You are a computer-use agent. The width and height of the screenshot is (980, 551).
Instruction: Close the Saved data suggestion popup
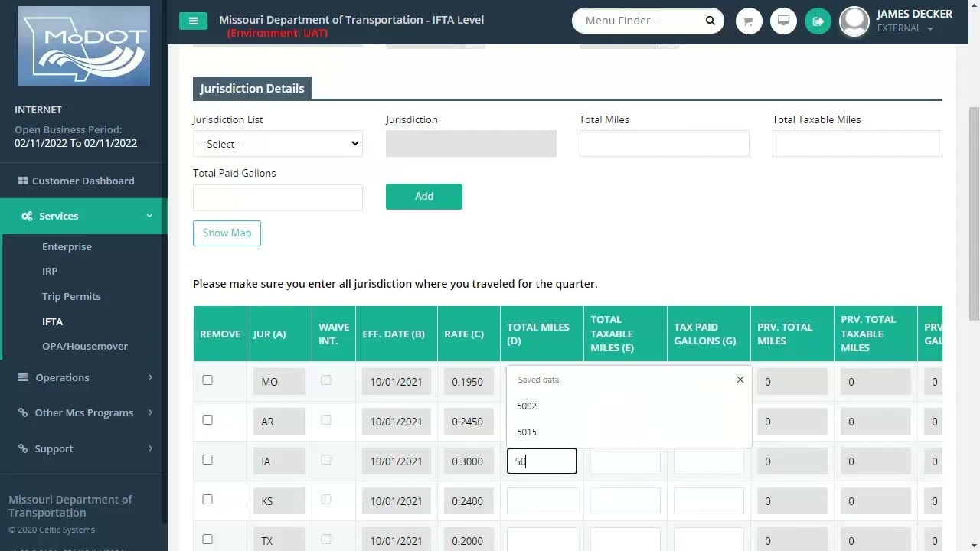click(740, 380)
